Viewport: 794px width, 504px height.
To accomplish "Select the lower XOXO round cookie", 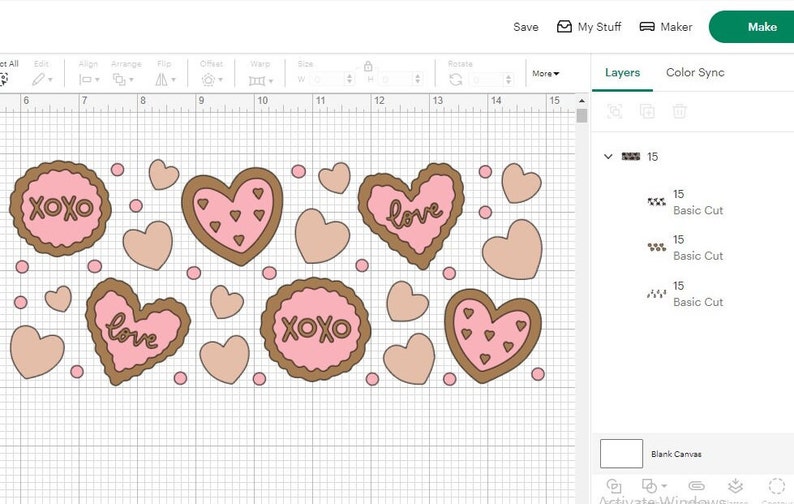I will coord(315,329).
